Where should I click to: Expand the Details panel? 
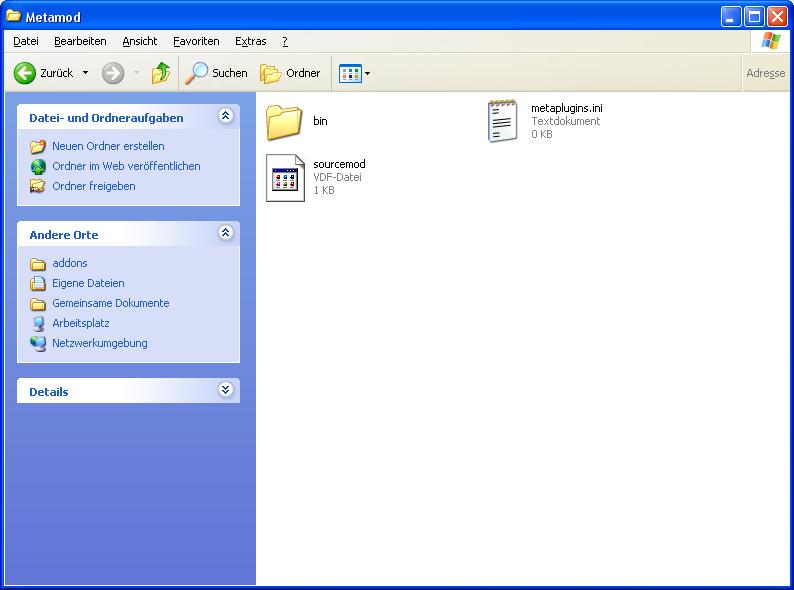tap(225, 389)
